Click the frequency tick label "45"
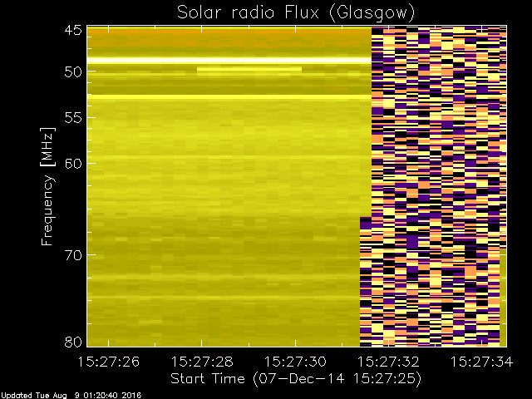 (x=73, y=30)
